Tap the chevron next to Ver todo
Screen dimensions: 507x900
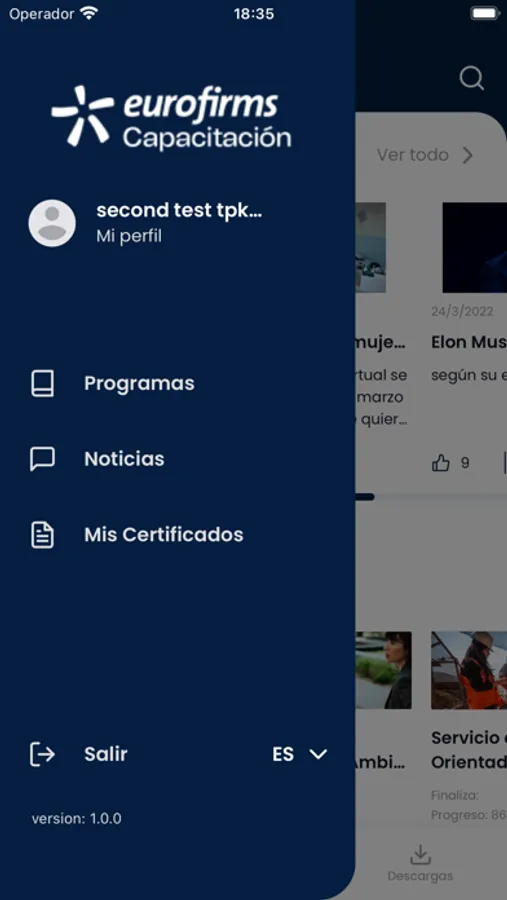(x=468, y=155)
